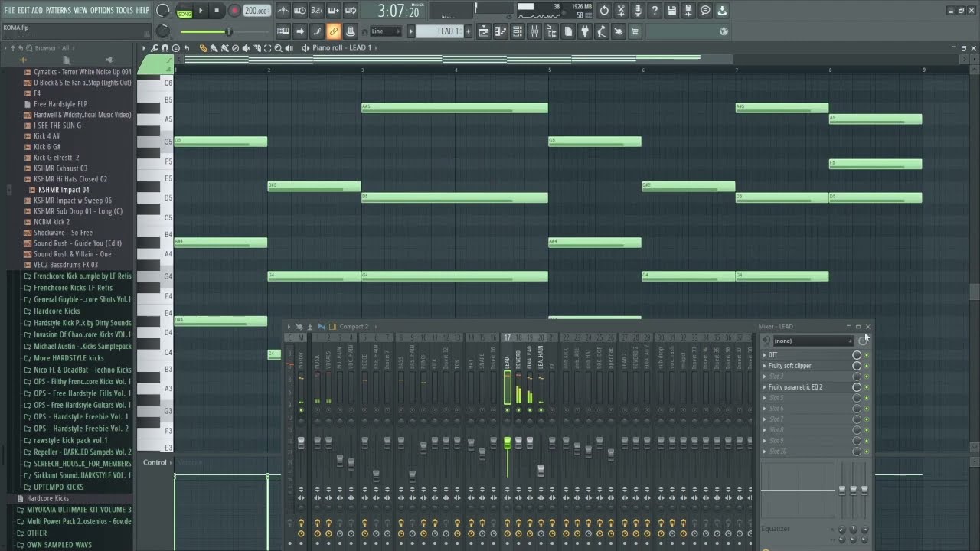The width and height of the screenshot is (980, 551).
Task: Open the Piano roll view icon
Action: click(501, 31)
